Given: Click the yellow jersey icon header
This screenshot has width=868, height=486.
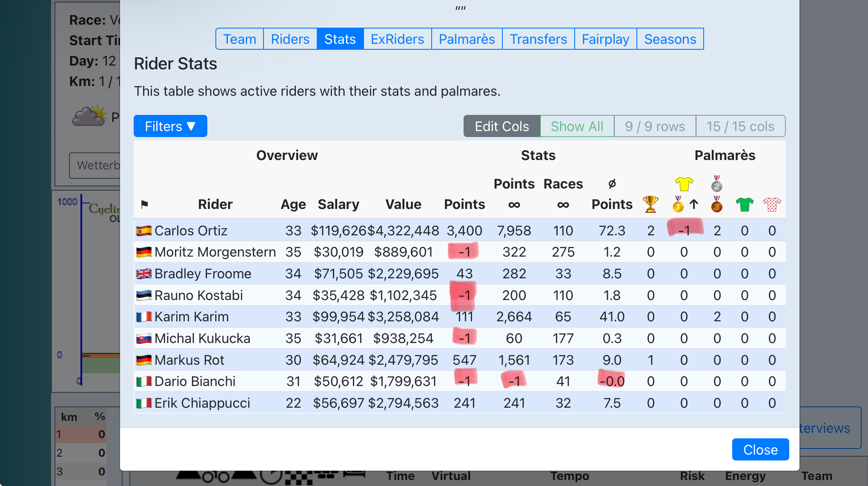Looking at the screenshot, I should click(x=684, y=184).
